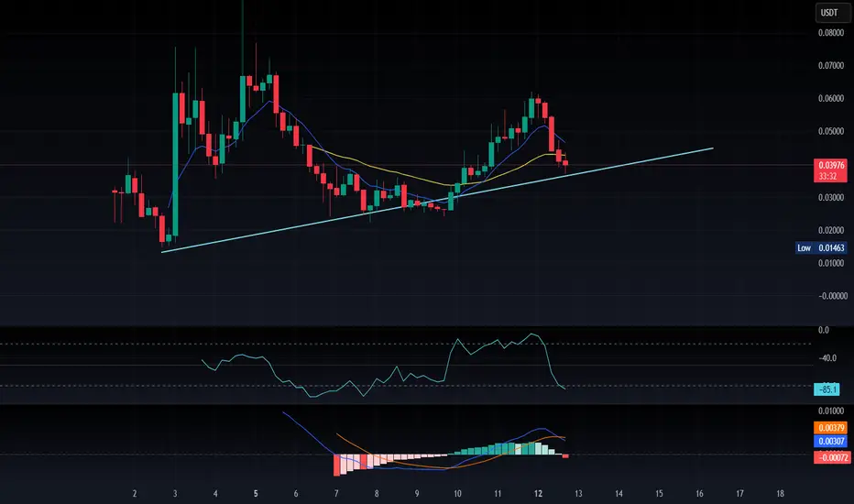Click the -40.0 oscillator axis label
The width and height of the screenshot is (854, 504).
coord(827,358)
